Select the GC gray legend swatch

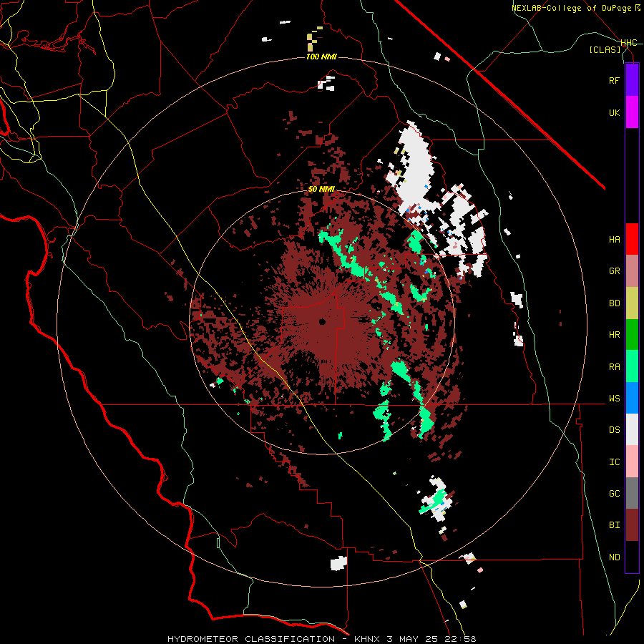(632, 493)
